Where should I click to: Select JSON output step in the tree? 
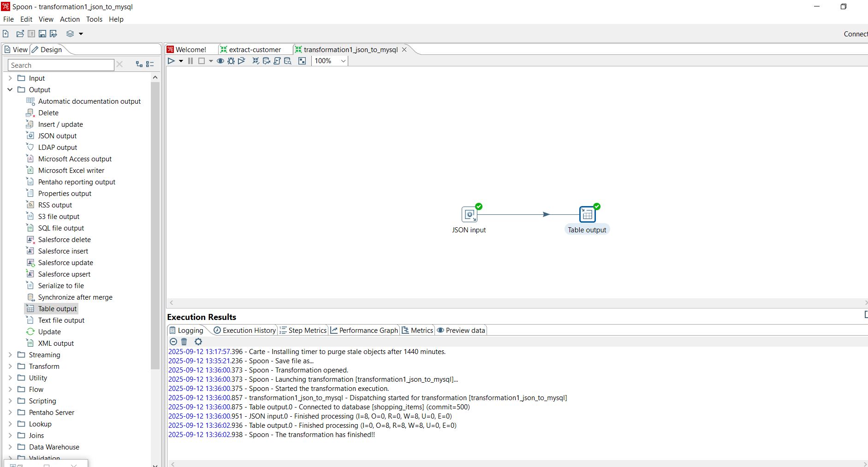(57, 136)
